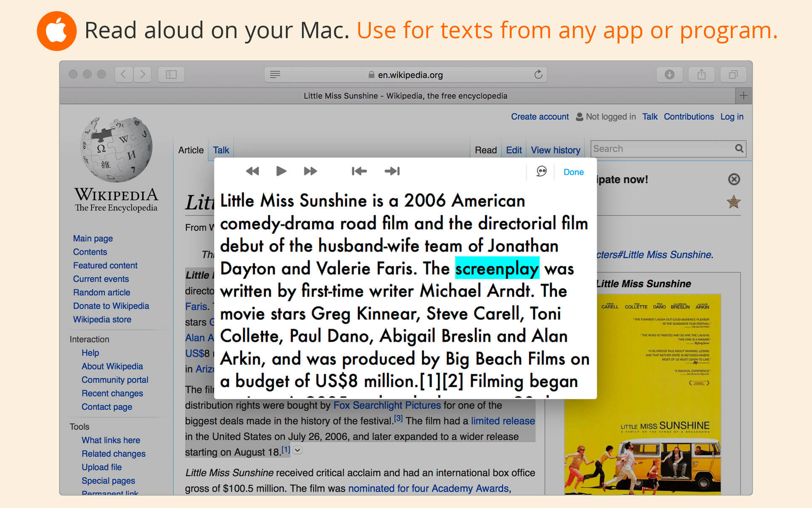The height and width of the screenshot is (508, 812).
Task: Click the rewind double-arrow icon
Action: click(252, 171)
